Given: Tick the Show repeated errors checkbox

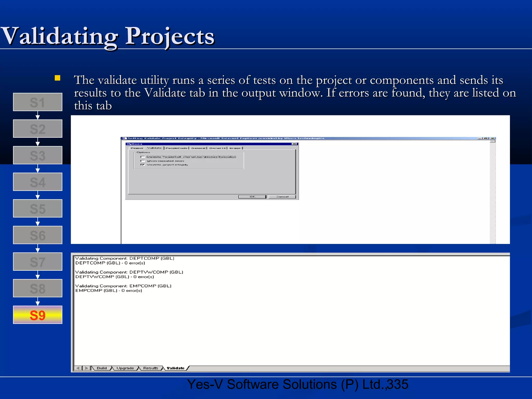Looking at the screenshot, I should [143, 161].
